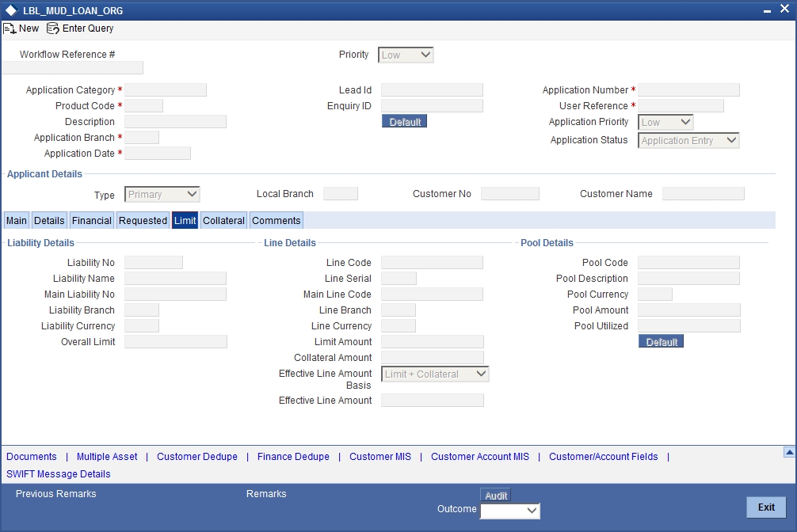
Task: Click the Line Code field
Action: pyautogui.click(x=432, y=262)
